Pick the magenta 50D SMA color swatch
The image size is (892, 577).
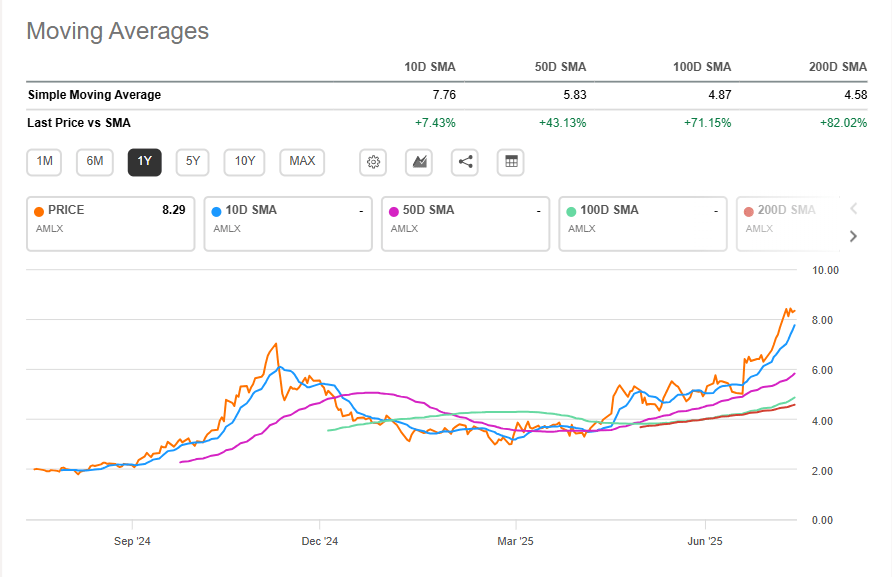point(393,210)
